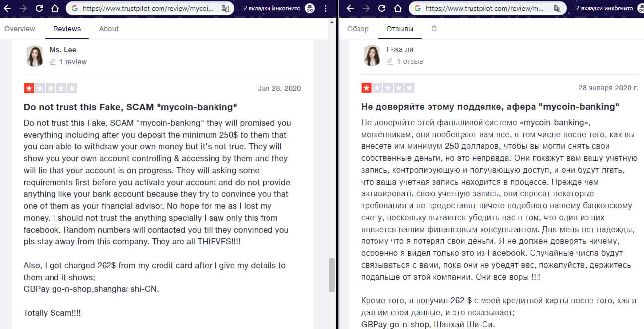Image resolution: width=644 pixels, height=329 pixels.
Task: Click text 'GBPay go-n-shop, Шанхай Ши-Си.'
Action: click(x=429, y=325)
